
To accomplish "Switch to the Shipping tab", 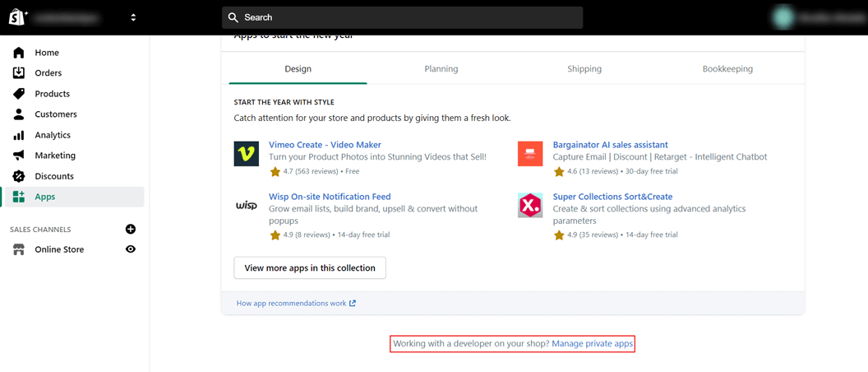I will point(584,69).
